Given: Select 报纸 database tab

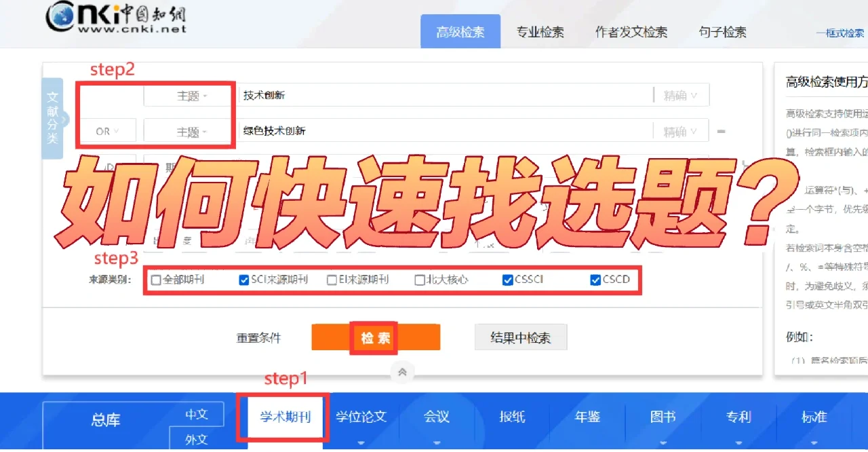Looking at the screenshot, I should [512, 416].
